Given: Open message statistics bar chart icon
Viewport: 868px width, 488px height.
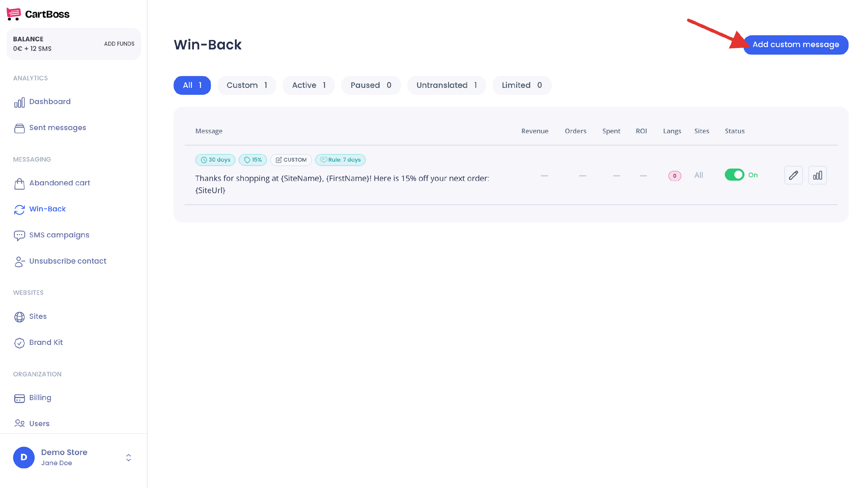Looking at the screenshot, I should click(x=817, y=175).
